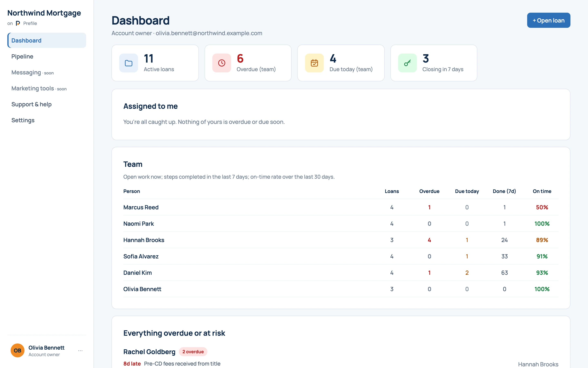Click the Done (7d) column header
The height and width of the screenshot is (368, 588).
click(x=504, y=191)
